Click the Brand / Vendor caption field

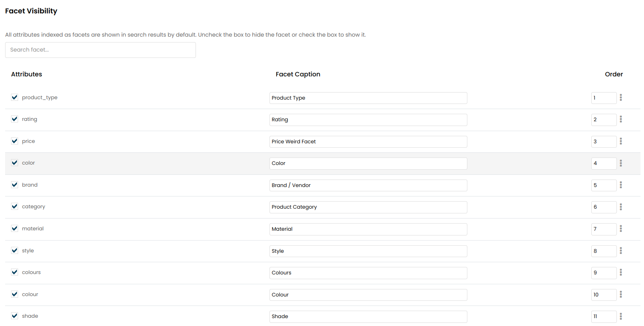(x=368, y=185)
